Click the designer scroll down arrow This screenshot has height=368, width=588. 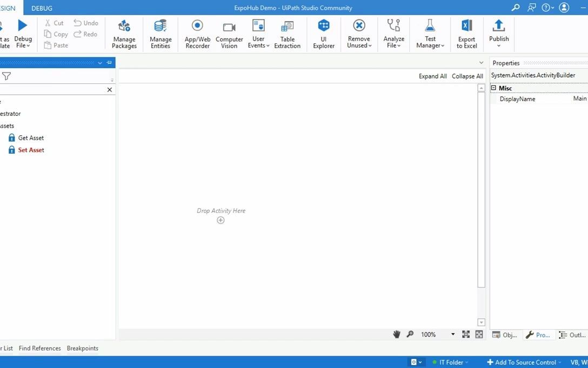[x=481, y=322]
